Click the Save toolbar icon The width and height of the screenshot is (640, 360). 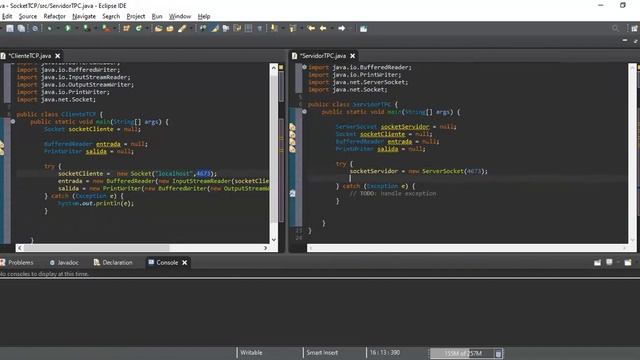coord(10,28)
